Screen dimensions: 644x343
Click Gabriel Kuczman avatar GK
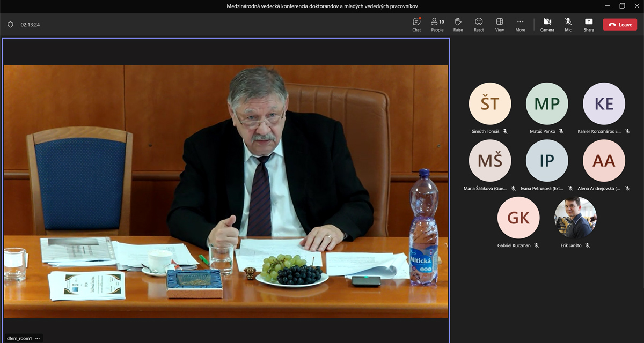click(x=518, y=218)
